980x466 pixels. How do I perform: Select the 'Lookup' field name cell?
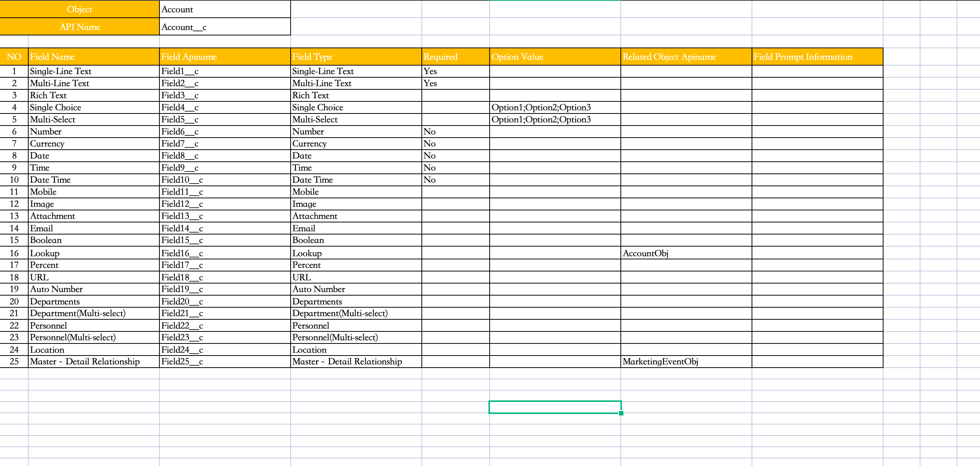point(93,253)
